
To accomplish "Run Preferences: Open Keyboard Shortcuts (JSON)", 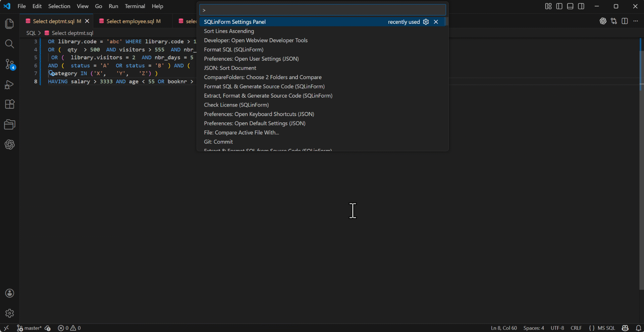I will coord(323,114).
